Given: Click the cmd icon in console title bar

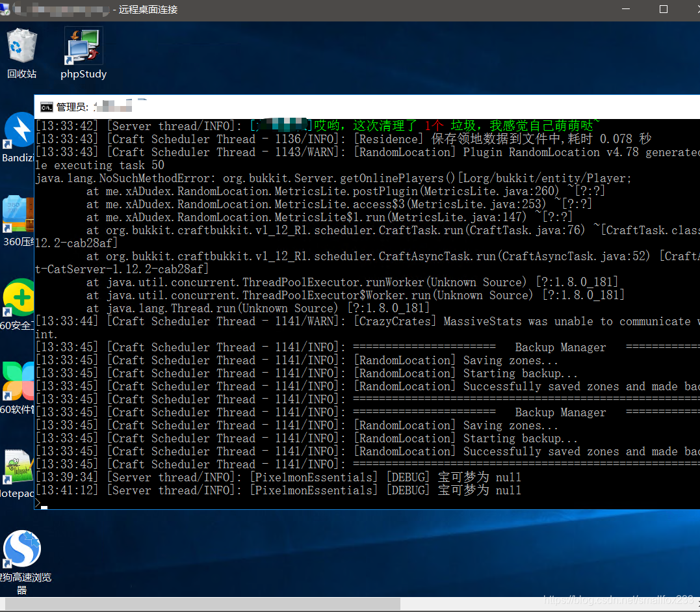Looking at the screenshot, I should coord(46,107).
